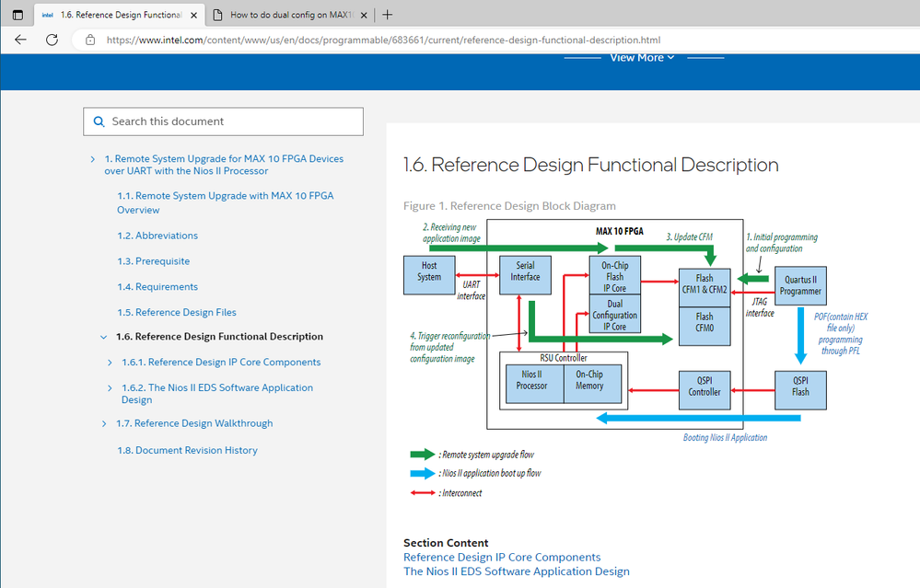
Task: Expand 1.6.2 Nios II EDS Software chevron
Action: click(111, 388)
